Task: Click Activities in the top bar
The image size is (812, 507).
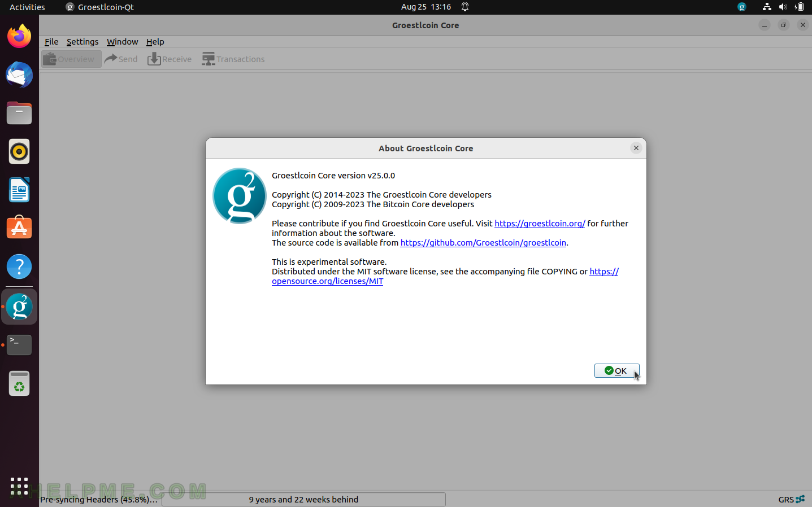Action: (27, 7)
